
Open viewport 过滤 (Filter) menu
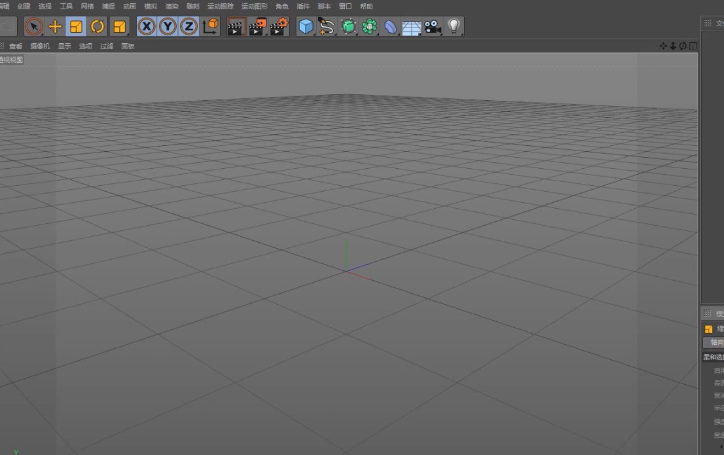coord(107,46)
